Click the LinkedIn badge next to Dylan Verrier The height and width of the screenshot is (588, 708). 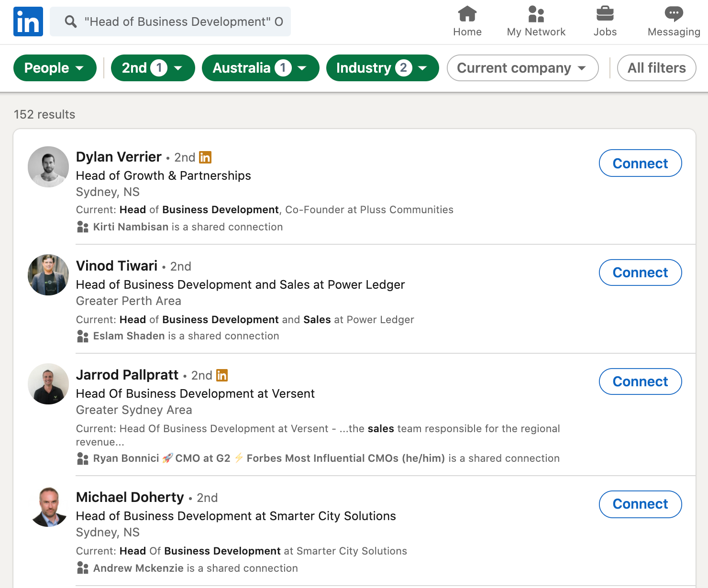point(205,157)
